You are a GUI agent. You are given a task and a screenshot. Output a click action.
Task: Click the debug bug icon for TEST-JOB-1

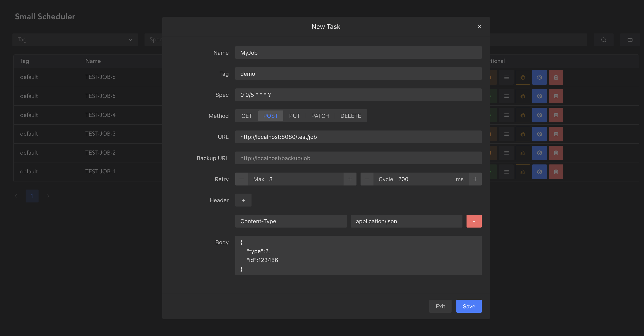point(523,172)
